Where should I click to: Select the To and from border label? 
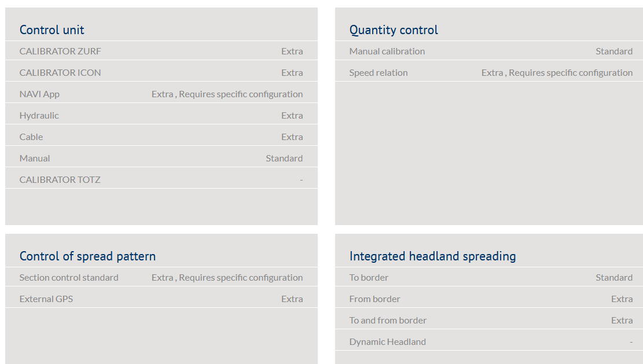coord(388,321)
